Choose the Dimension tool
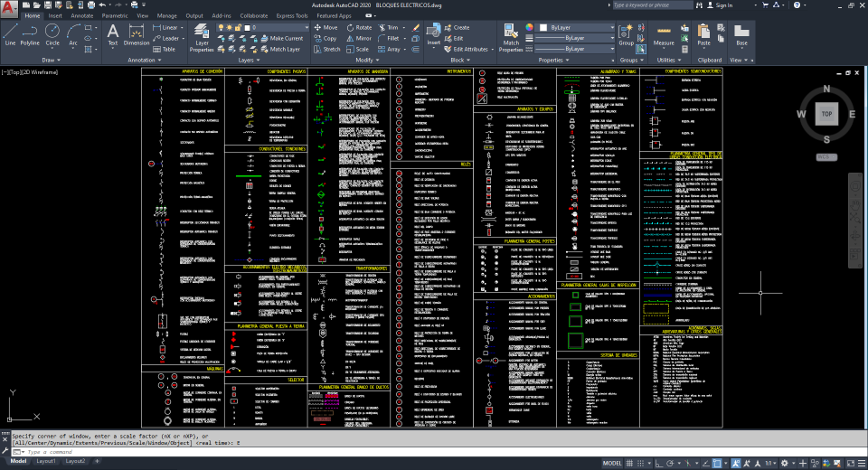The width and height of the screenshot is (868, 470). point(137,34)
